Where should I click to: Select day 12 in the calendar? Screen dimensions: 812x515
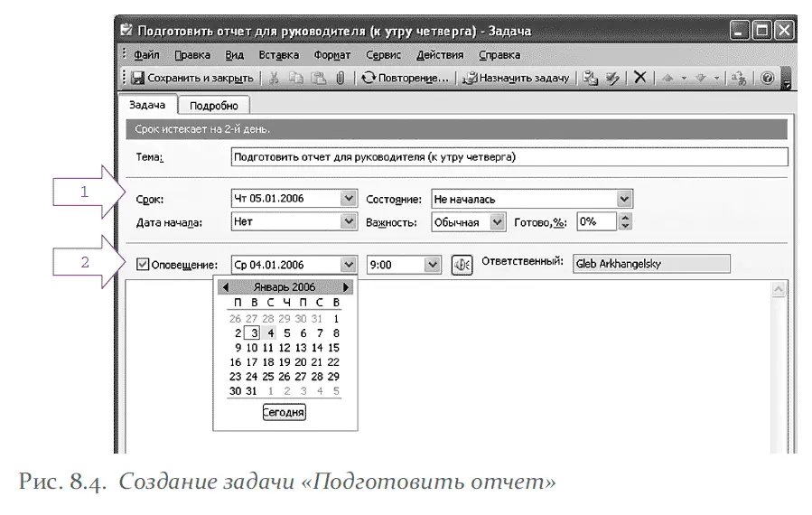[x=285, y=348]
